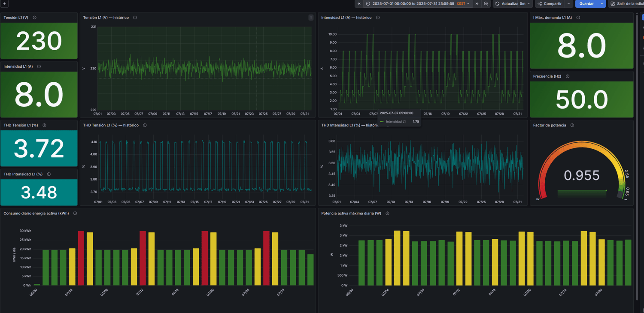This screenshot has height=313, width=644.
Task: Show info for Factor de potencia panel
Action: click(572, 125)
